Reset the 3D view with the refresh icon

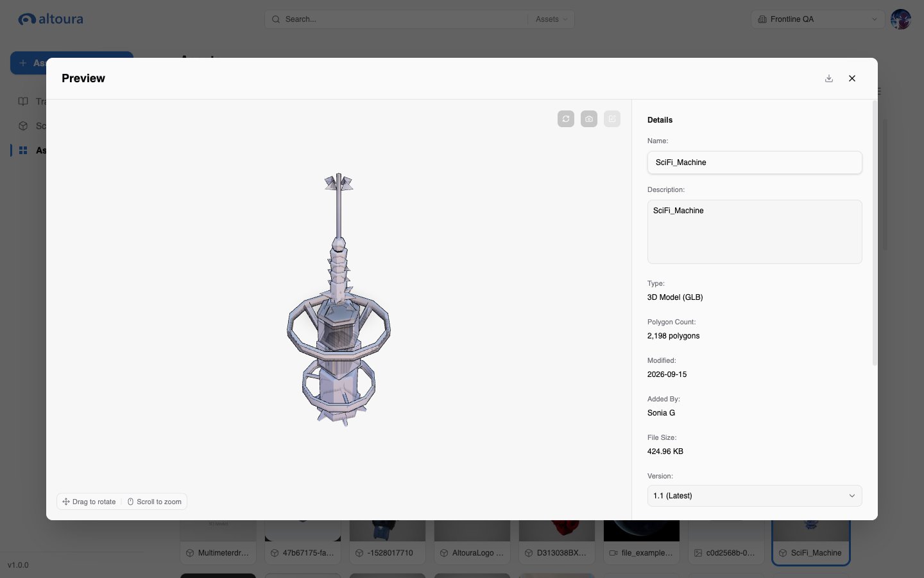tap(566, 119)
